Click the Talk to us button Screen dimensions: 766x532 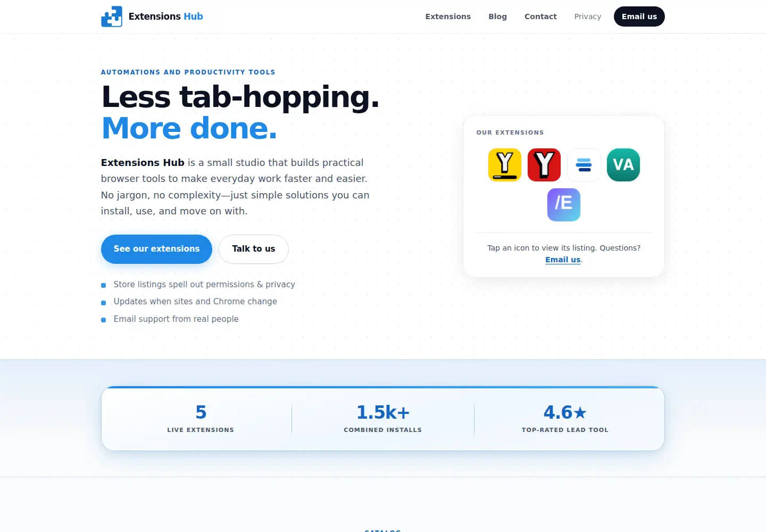(254, 249)
